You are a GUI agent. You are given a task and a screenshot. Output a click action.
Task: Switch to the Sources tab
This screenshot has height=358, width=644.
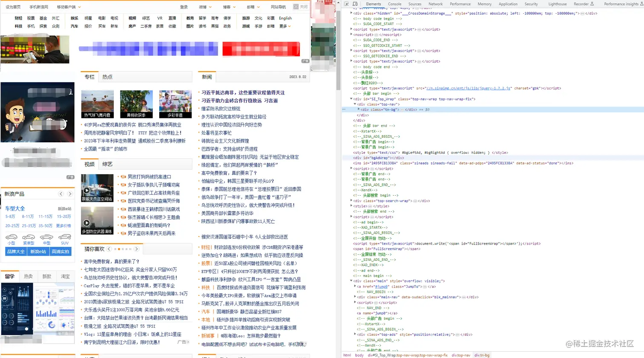point(415,4)
